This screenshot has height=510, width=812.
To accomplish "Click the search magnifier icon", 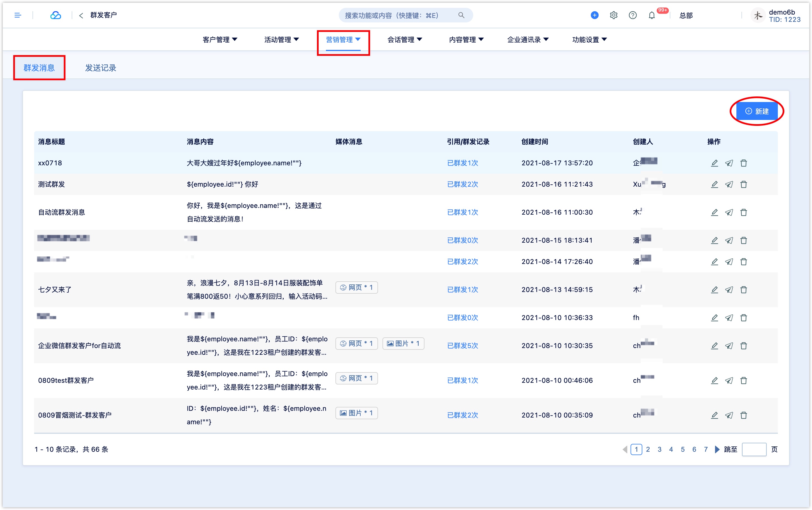I will pos(461,15).
